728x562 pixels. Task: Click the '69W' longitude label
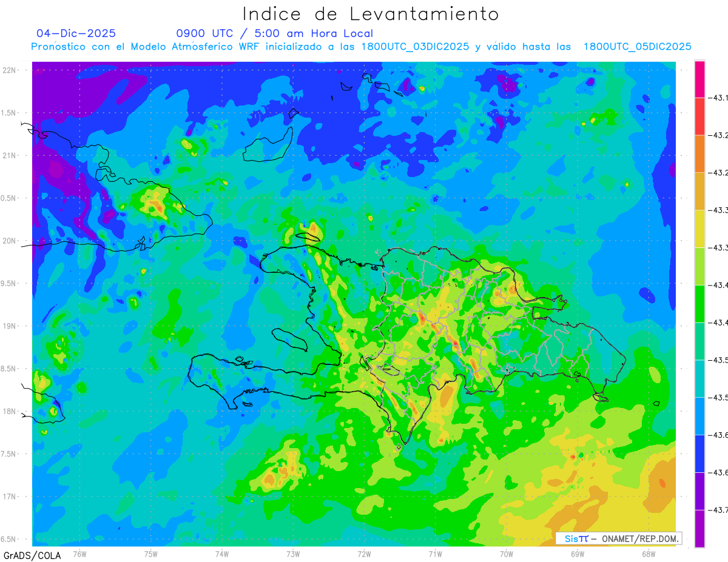click(x=578, y=554)
